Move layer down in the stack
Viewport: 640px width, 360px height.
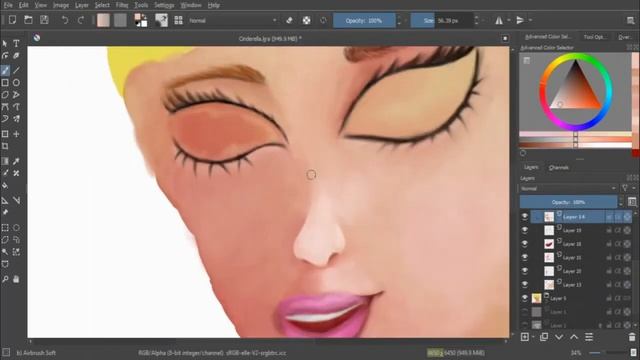(559, 337)
